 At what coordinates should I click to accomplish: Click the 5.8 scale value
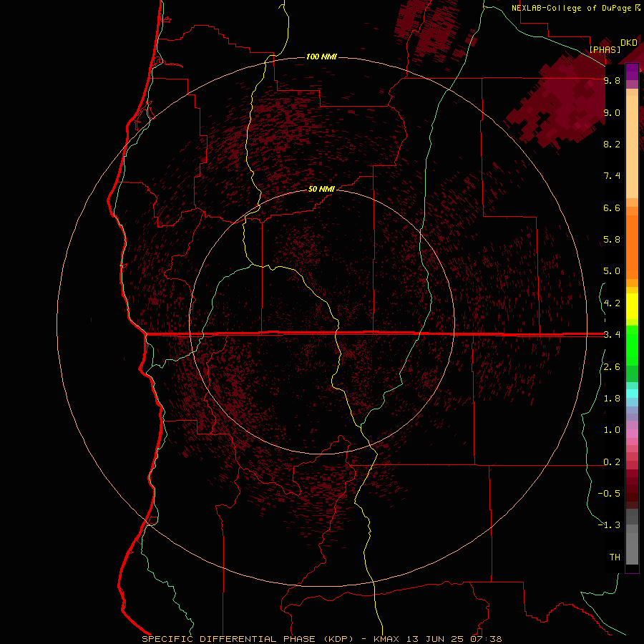click(x=612, y=240)
